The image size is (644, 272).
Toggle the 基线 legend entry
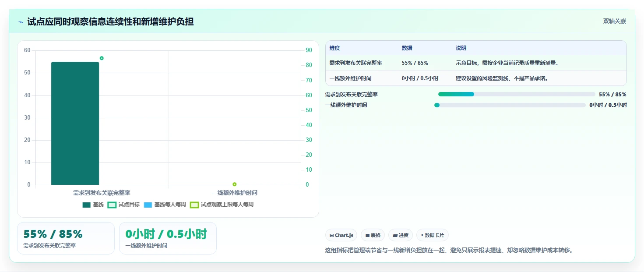point(93,205)
